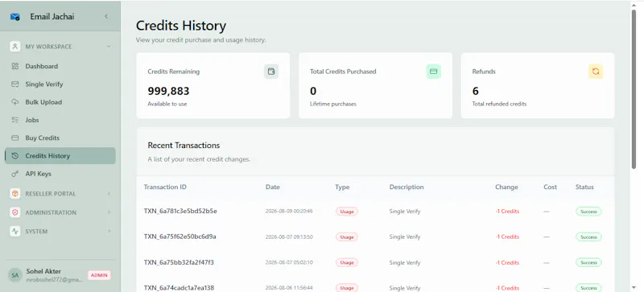Click the Cost column header
This screenshot has width=644, height=292.
(551, 187)
